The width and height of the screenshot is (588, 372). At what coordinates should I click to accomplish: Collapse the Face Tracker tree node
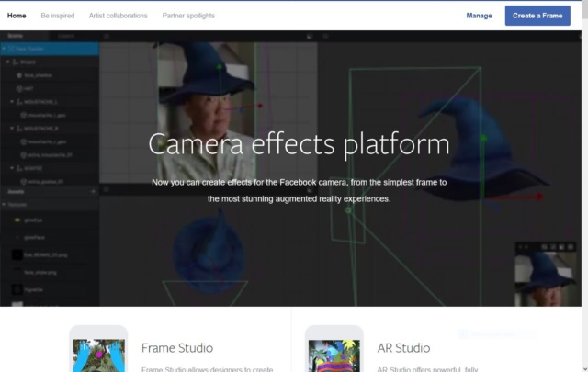pos(4,49)
